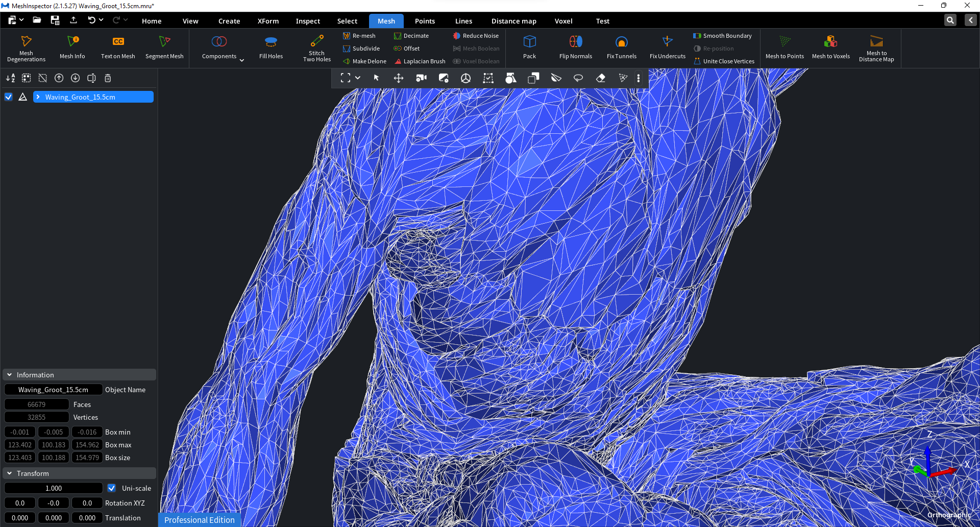This screenshot has height=527, width=980.
Task: Select the Fill Holes tool
Action: click(271, 48)
